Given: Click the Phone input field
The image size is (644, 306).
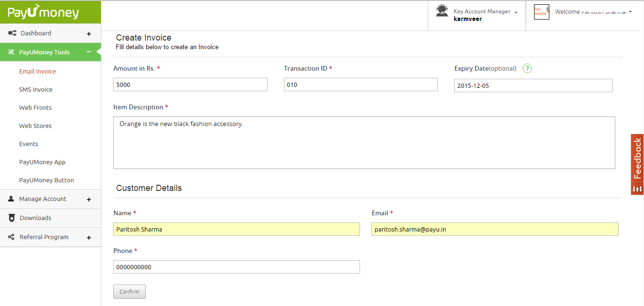Looking at the screenshot, I should pyautogui.click(x=237, y=267).
